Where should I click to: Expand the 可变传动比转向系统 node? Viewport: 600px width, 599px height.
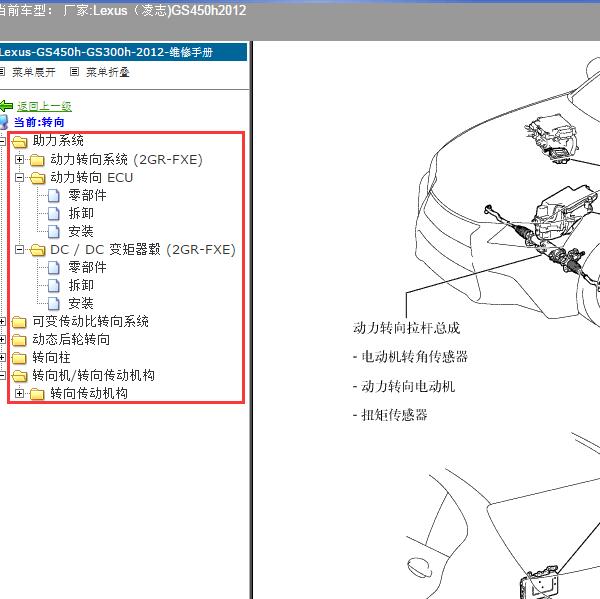(2, 322)
